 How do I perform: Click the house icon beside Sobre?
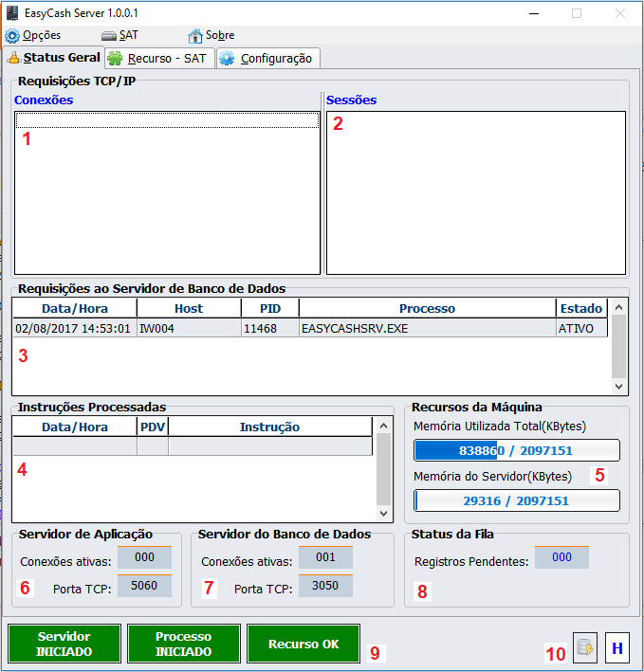tap(195, 36)
